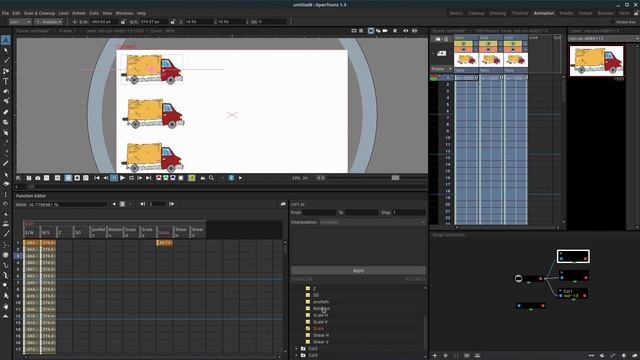This screenshot has width=640, height=360.
Task: Toggle loop playback in the viewer bar
Action: point(131,178)
